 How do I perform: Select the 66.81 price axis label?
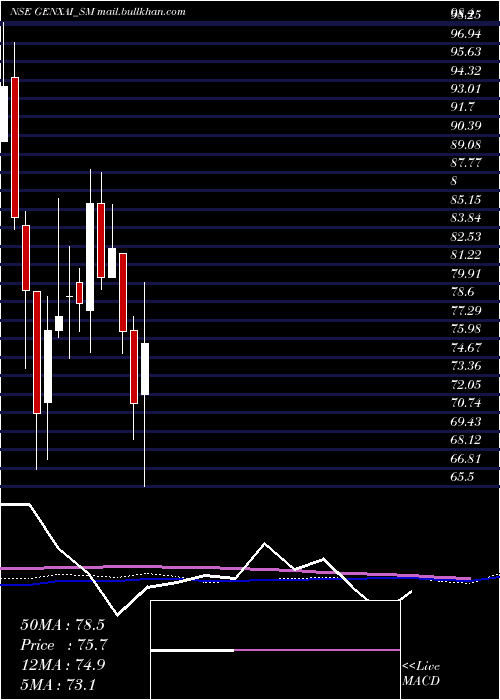click(465, 458)
